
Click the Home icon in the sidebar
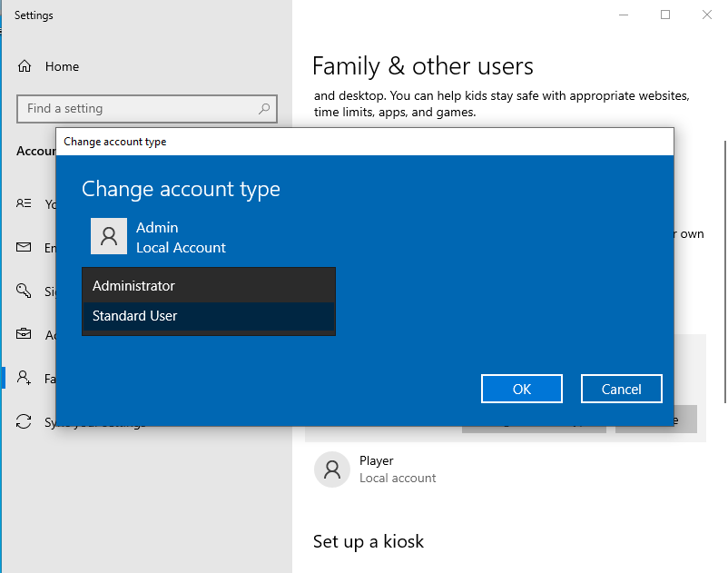click(x=25, y=66)
